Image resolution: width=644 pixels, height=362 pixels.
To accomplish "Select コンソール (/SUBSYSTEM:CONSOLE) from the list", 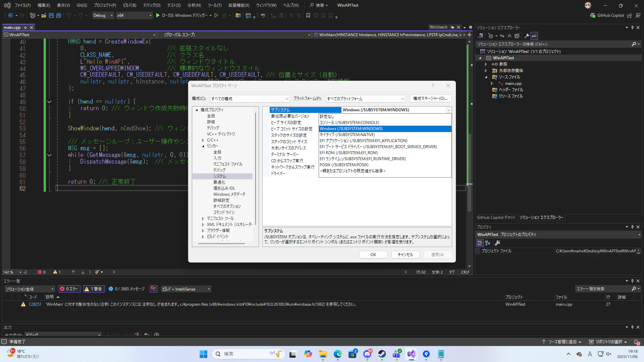I will (x=349, y=123).
